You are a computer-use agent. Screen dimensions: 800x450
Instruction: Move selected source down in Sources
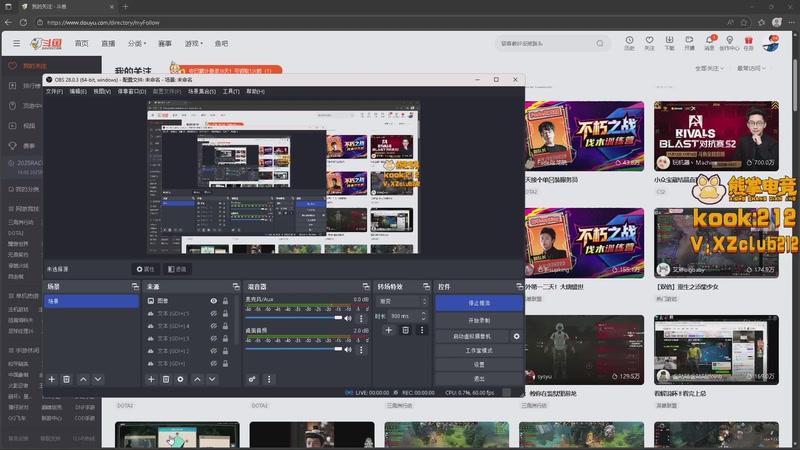(212, 379)
